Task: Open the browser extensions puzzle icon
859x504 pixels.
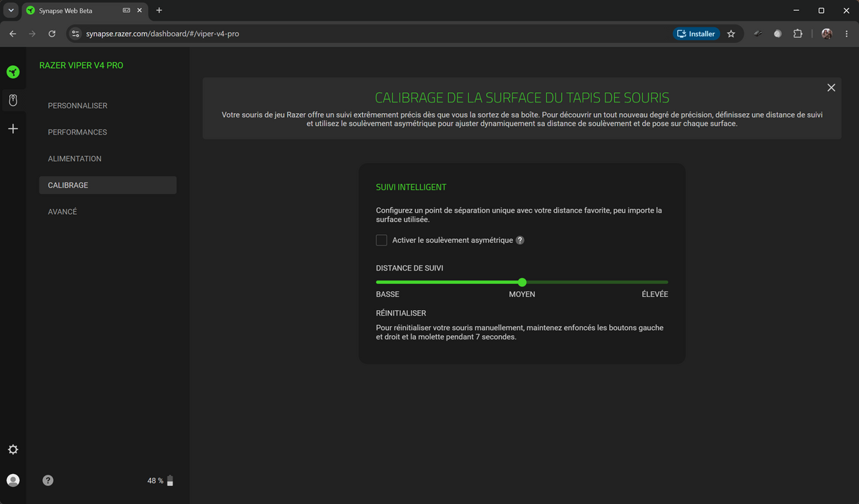Action: tap(798, 34)
